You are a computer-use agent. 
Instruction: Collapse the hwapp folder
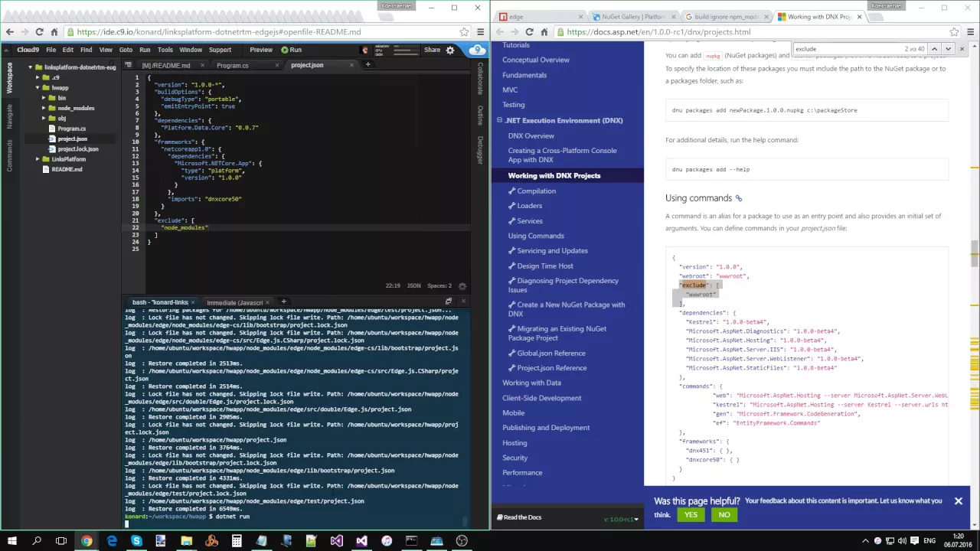tap(37, 87)
